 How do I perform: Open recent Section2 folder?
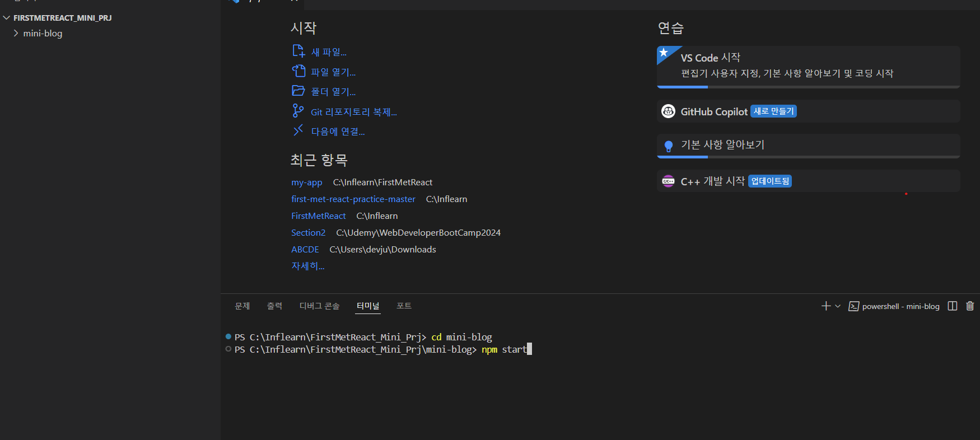coord(308,233)
